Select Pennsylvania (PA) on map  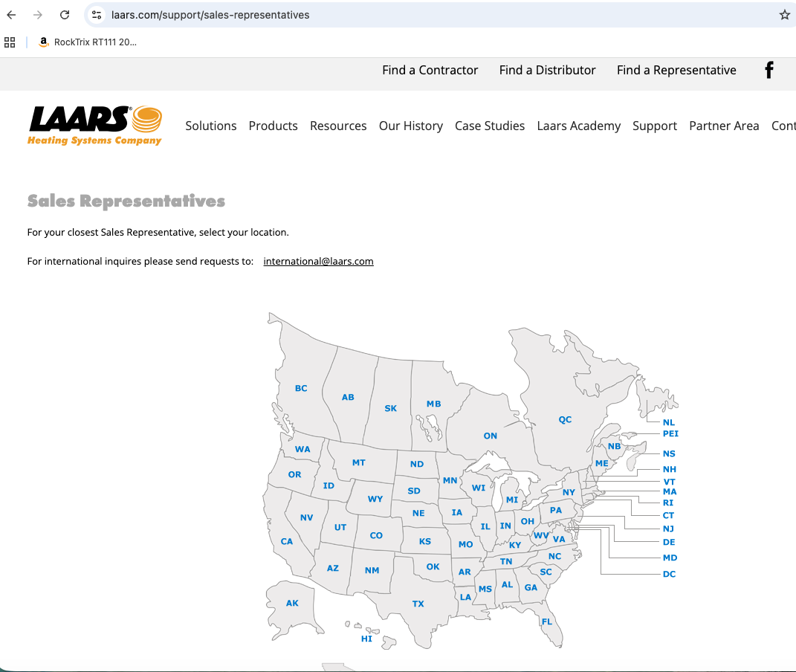point(556,511)
